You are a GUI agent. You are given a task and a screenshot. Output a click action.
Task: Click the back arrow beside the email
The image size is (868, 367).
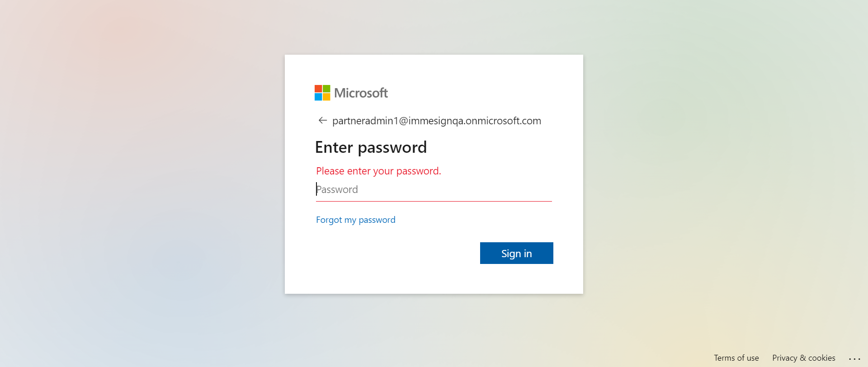click(322, 120)
